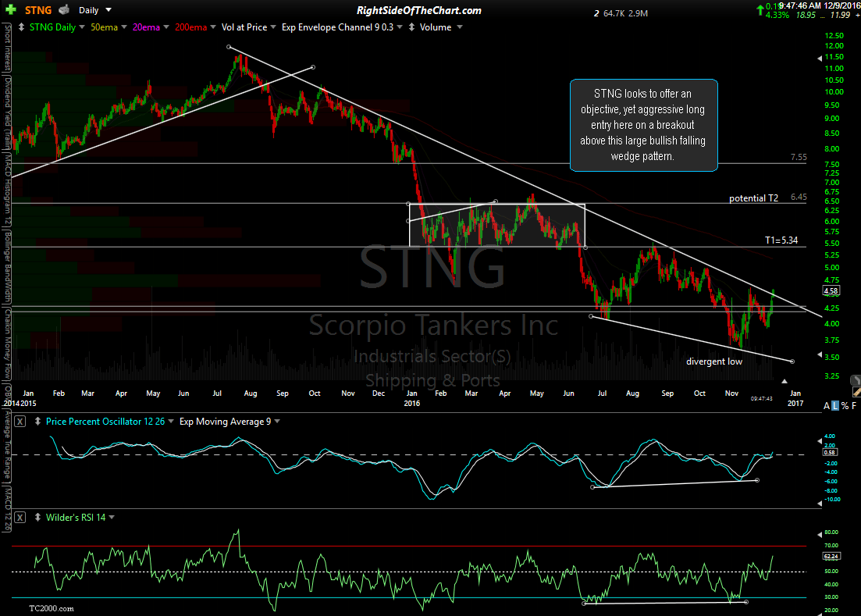The width and height of the screenshot is (861, 616).
Task: Click the green plus add-chart icon
Action: (x=11, y=10)
